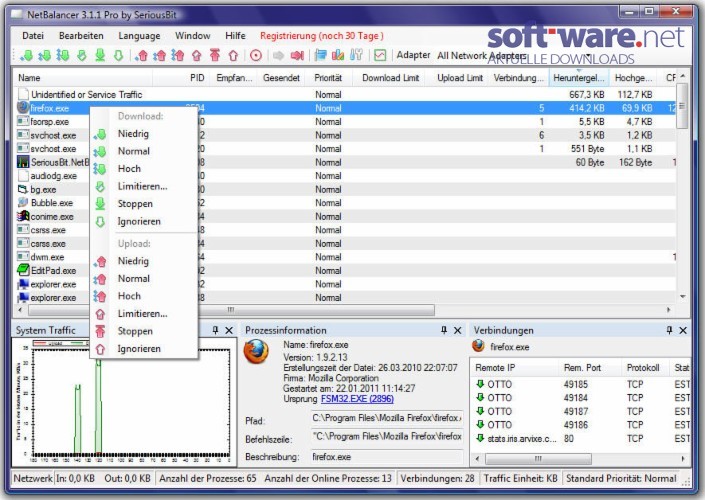Sort by the PID column header
This screenshot has width=705, height=500.
pos(180,78)
